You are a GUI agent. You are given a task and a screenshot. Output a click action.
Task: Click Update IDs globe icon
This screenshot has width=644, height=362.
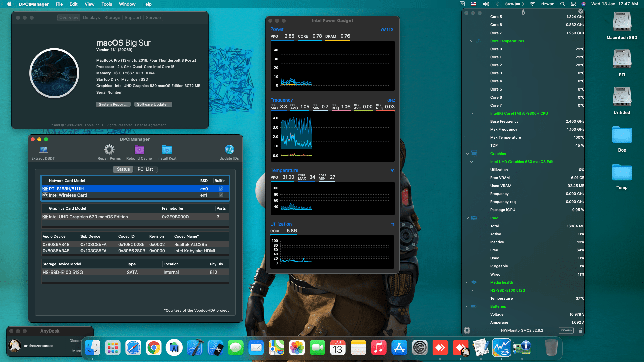[x=229, y=149]
